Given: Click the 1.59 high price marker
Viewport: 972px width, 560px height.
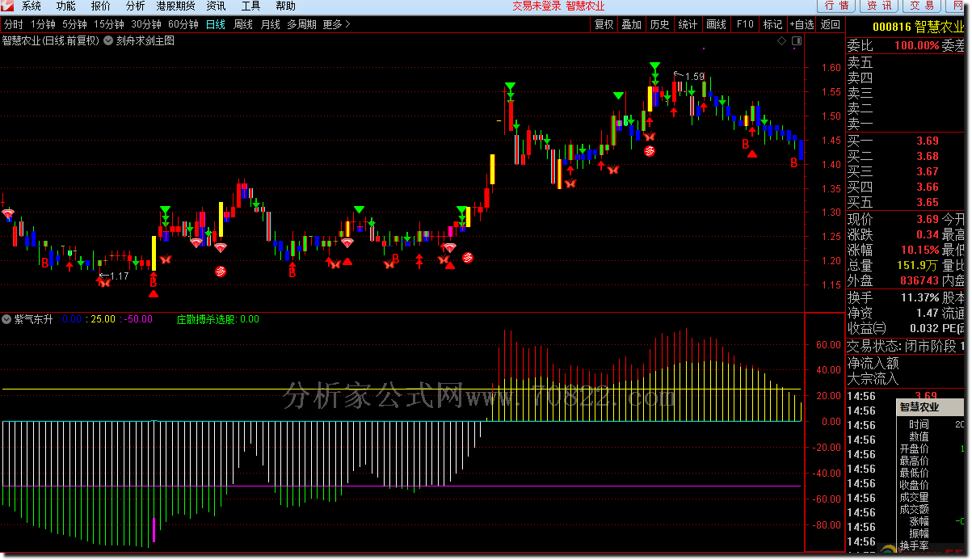Looking at the screenshot, I should click(x=694, y=77).
